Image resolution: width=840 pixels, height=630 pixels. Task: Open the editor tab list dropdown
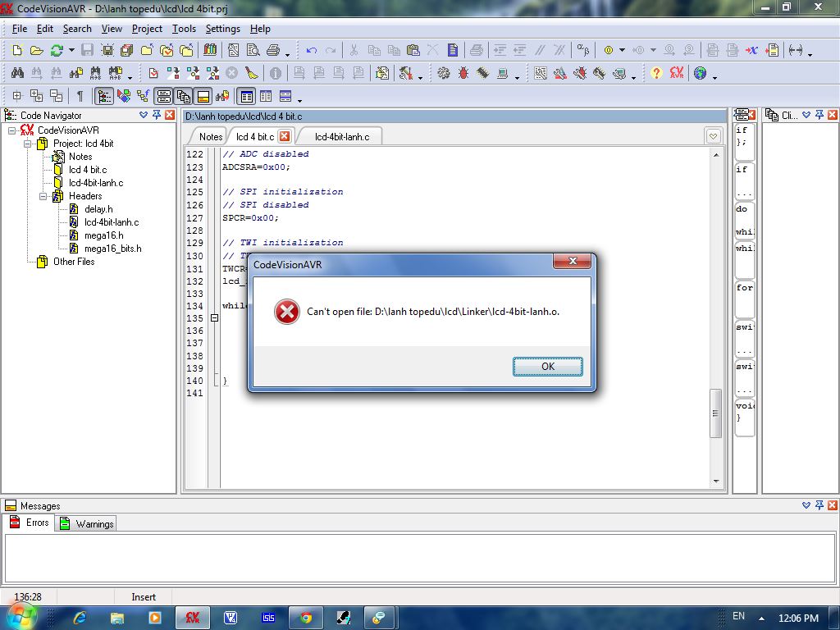(713, 137)
